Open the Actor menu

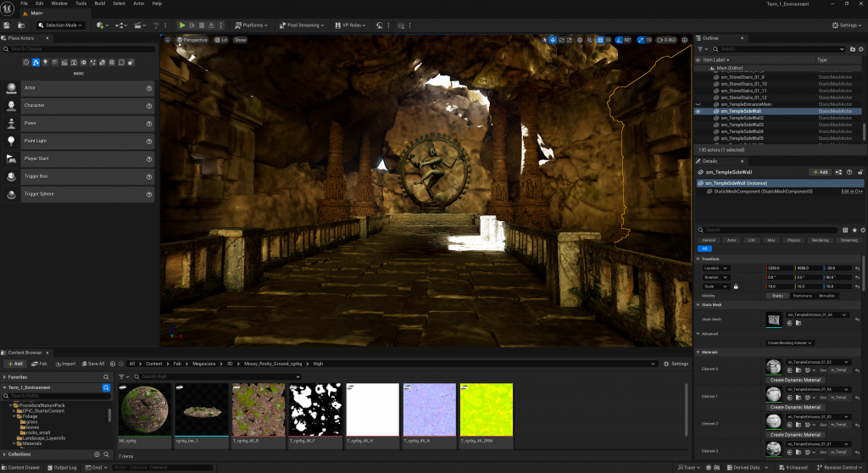(138, 3)
